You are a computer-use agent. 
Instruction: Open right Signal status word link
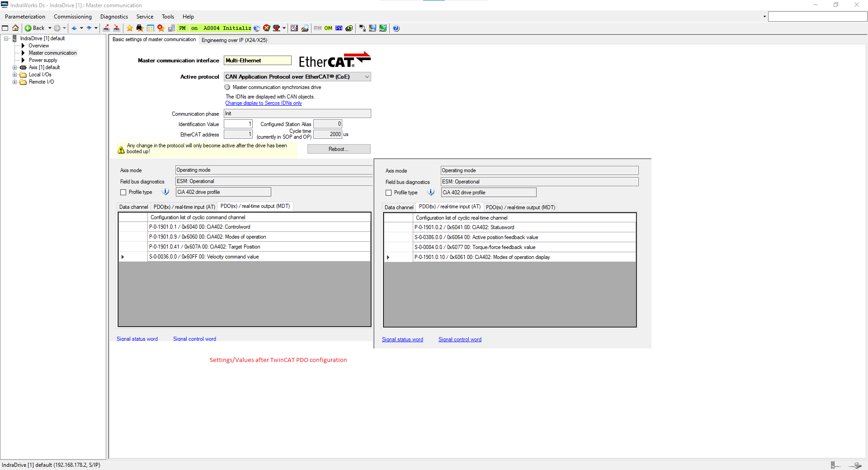(402, 339)
